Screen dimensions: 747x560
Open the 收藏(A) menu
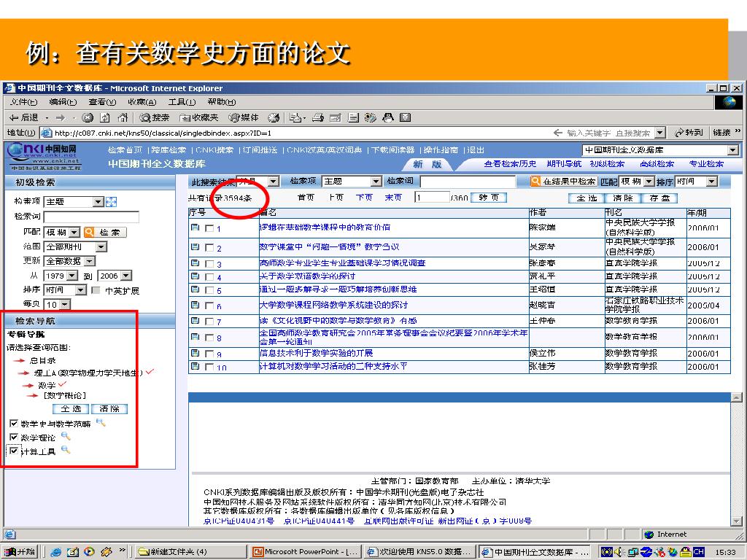click(x=142, y=102)
